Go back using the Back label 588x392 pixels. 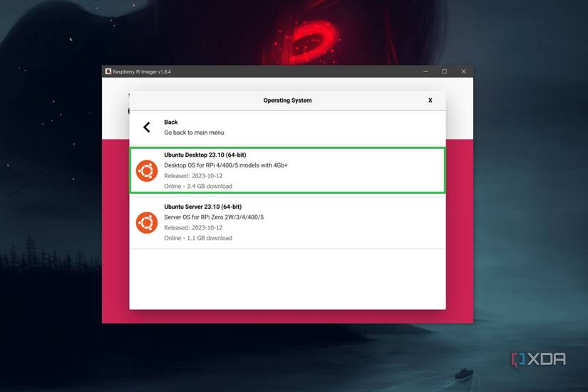170,122
